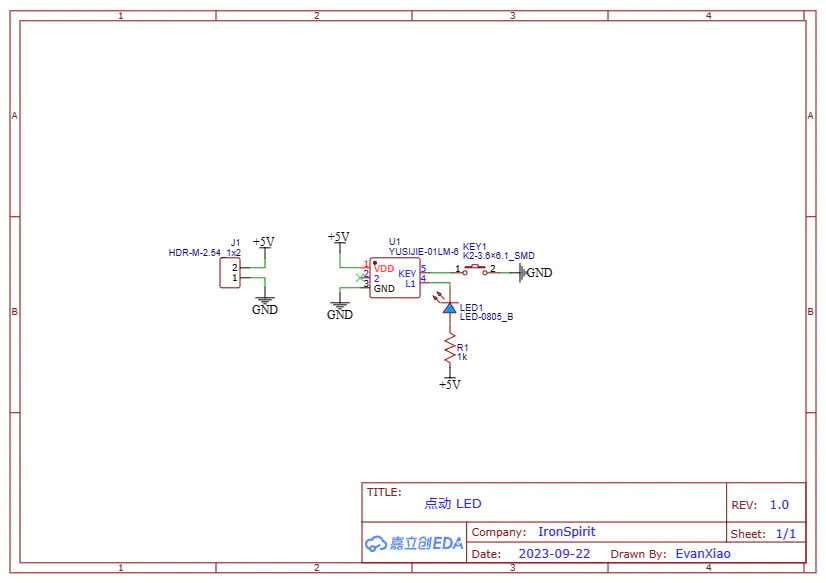
Task: Click the 1k resistor value label
Action: click(x=462, y=357)
